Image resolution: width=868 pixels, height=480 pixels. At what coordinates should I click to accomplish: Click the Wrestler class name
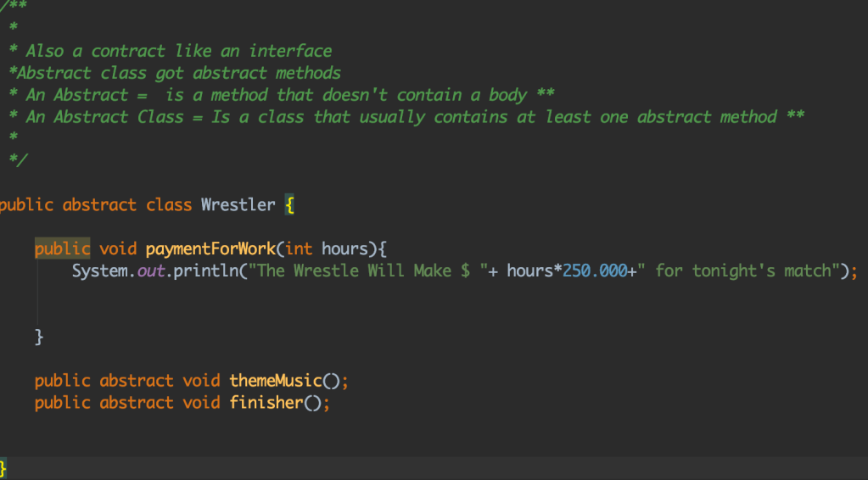click(x=238, y=204)
